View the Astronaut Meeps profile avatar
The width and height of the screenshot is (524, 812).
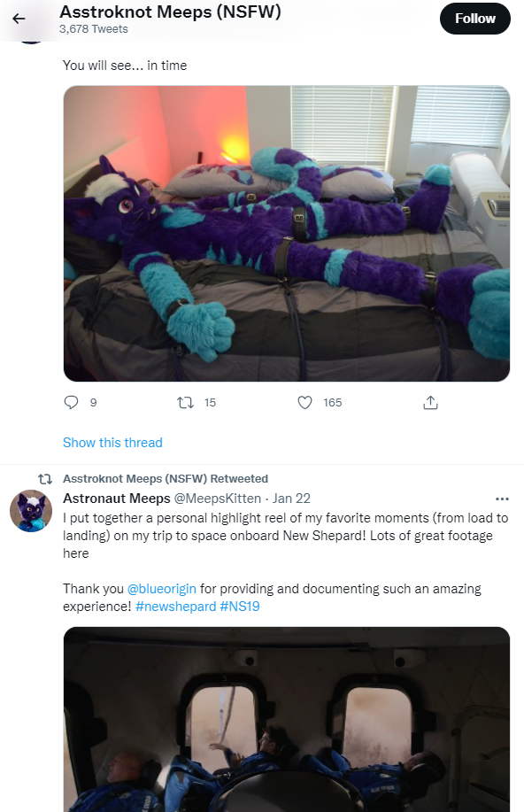click(x=31, y=511)
